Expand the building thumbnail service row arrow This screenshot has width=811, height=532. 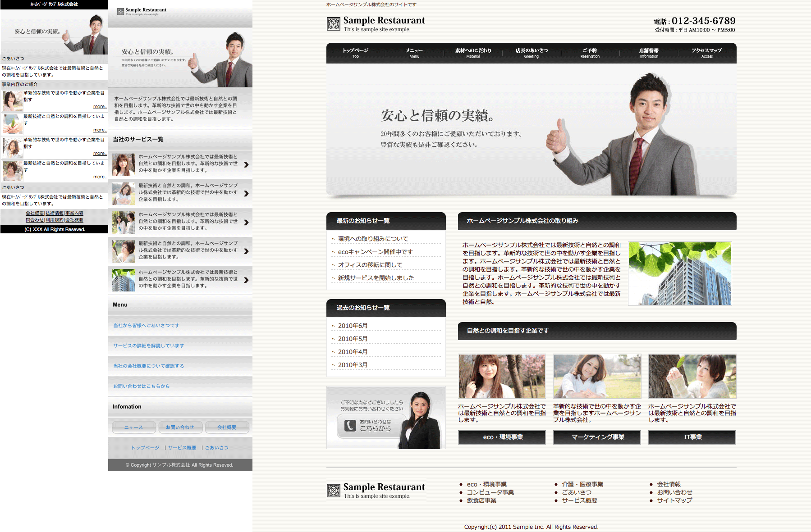pyautogui.click(x=246, y=280)
